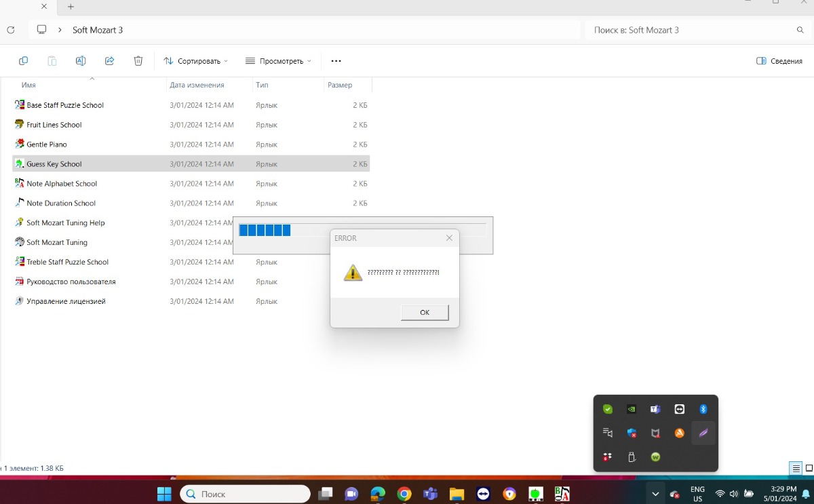
Task: Select the Управление лицензией icon
Action: [20, 301]
